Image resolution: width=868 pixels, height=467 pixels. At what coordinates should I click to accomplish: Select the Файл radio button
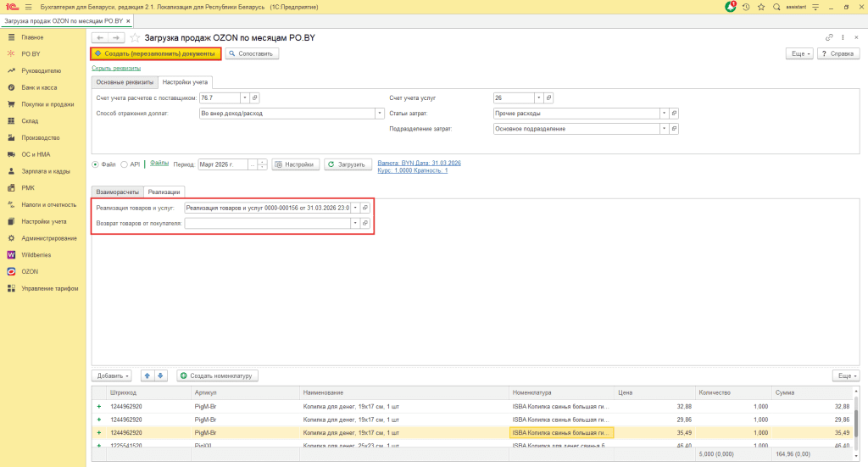(95, 164)
